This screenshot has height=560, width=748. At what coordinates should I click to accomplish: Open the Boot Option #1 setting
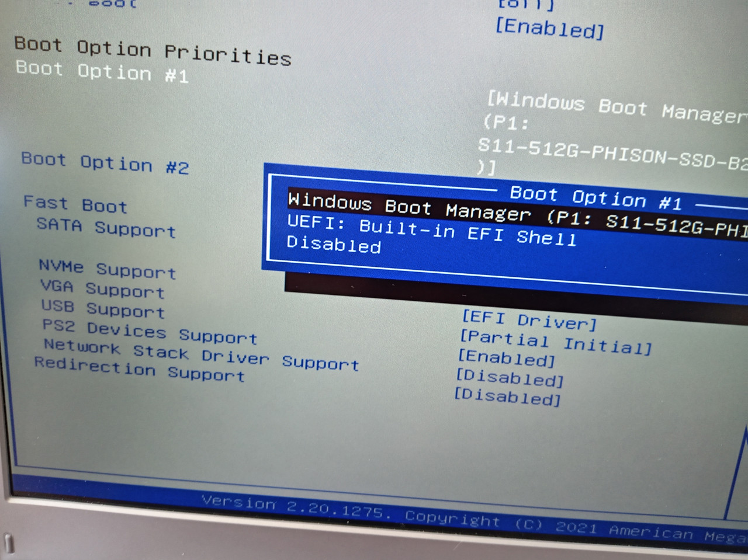(102, 72)
